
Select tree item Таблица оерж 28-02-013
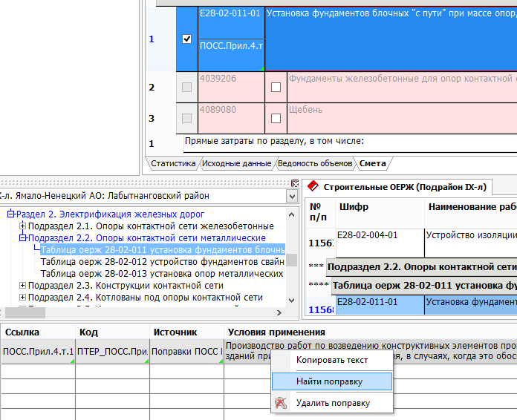[162, 273]
